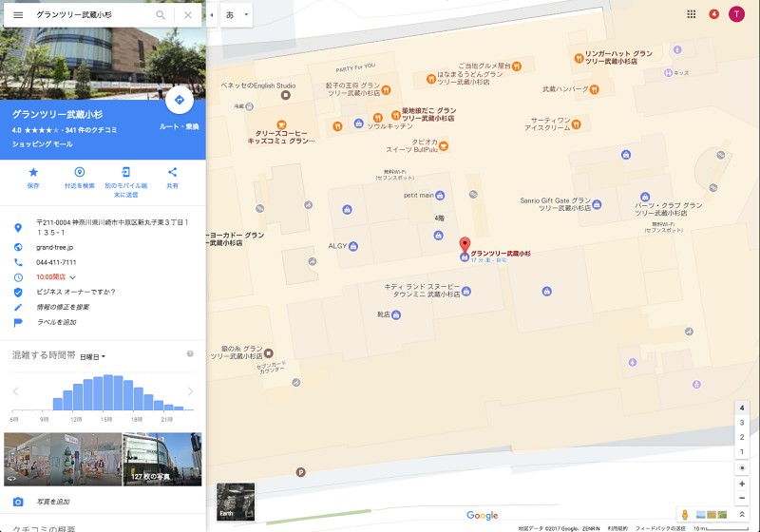Image resolution: width=760 pixels, height=532 pixels.
Task: Open the street view interior thumbnail
Action: 63,459
